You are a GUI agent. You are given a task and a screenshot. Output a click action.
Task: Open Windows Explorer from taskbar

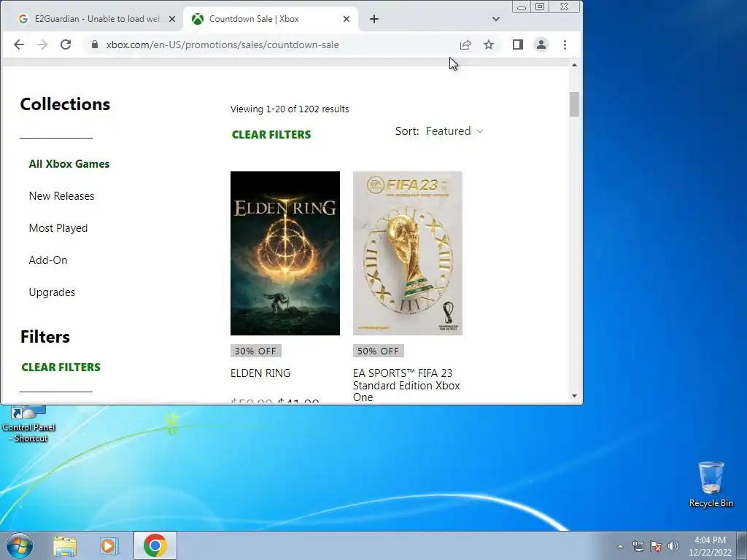click(65, 546)
